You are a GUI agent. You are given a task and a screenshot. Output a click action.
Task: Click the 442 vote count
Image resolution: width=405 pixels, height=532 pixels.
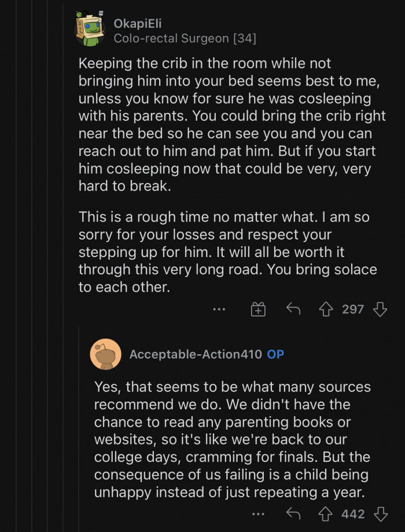pos(354,514)
